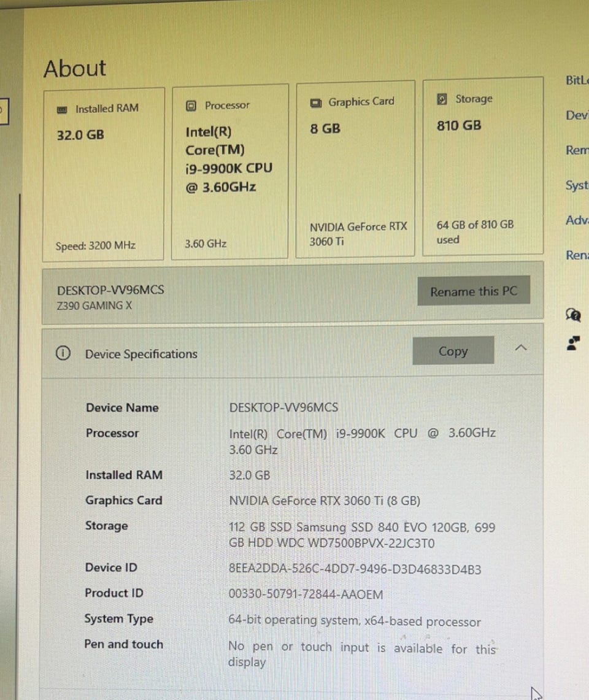
Task: Click the Device Name label
Action: pos(122,407)
